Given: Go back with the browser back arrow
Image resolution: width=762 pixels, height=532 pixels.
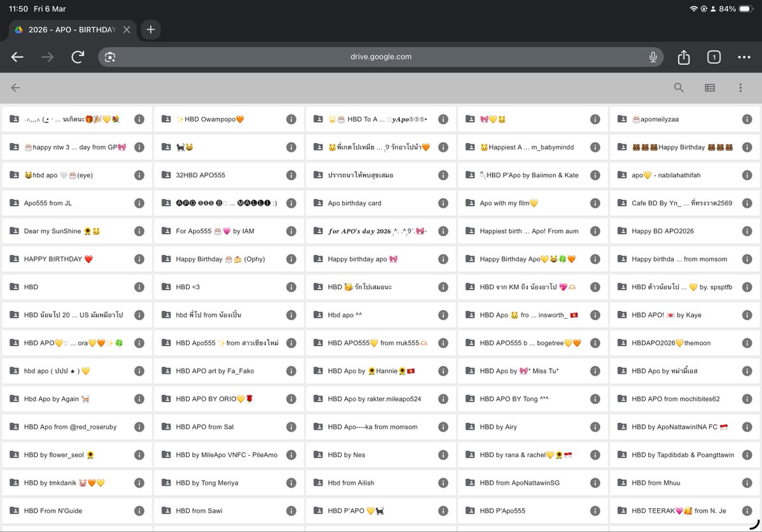Looking at the screenshot, I should coord(17,57).
